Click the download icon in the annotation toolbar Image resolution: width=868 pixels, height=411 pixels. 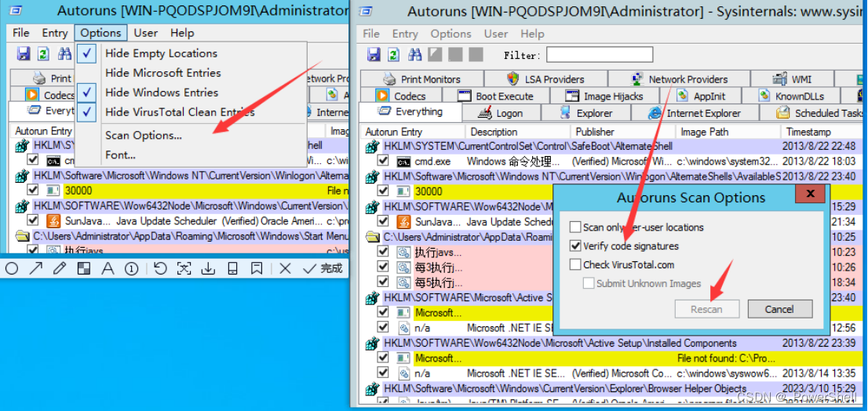[208, 269]
